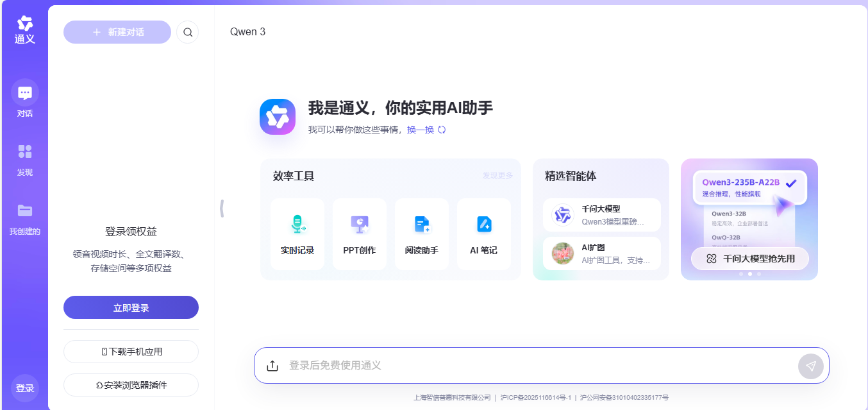Open conversation search with the magnifier icon
Image resolution: width=868 pixels, height=410 pixels.
click(x=188, y=32)
